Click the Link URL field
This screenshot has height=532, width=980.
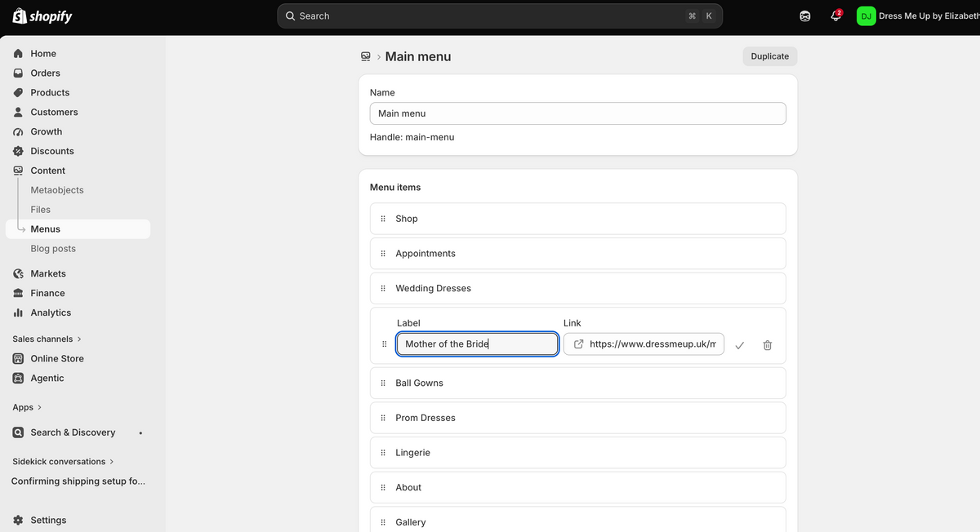pos(644,344)
